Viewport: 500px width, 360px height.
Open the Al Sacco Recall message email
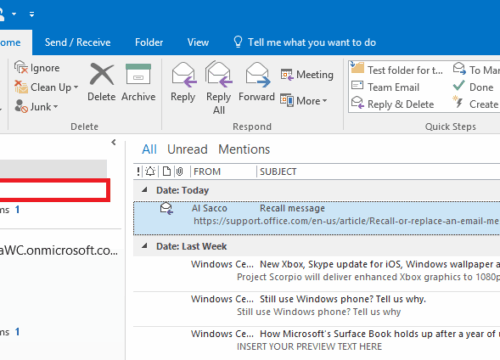point(317,218)
